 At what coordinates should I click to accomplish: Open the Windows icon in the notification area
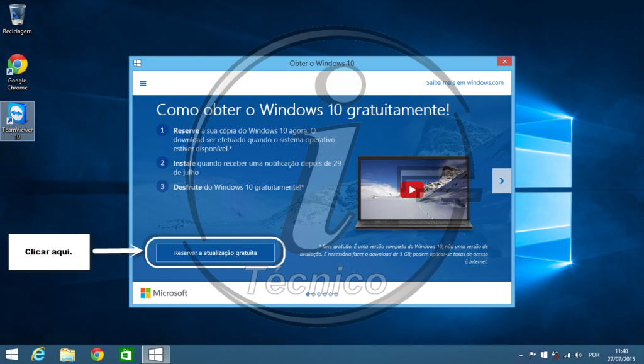click(x=544, y=354)
